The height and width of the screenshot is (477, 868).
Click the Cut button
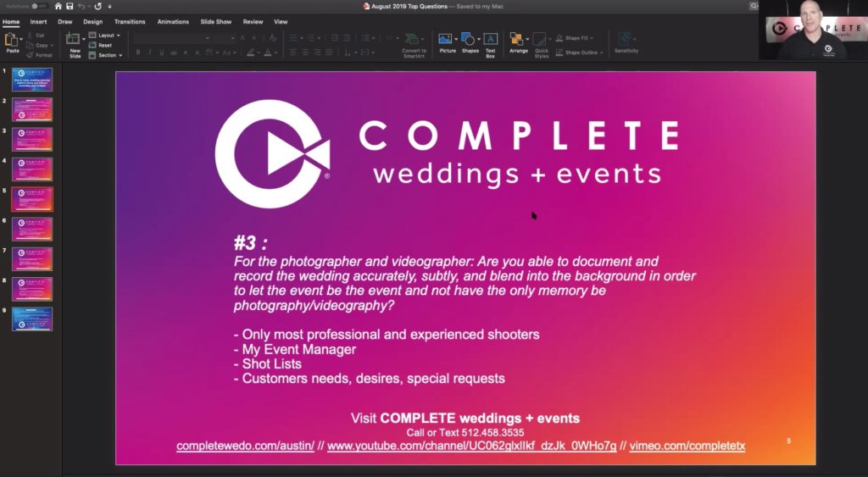click(36, 35)
